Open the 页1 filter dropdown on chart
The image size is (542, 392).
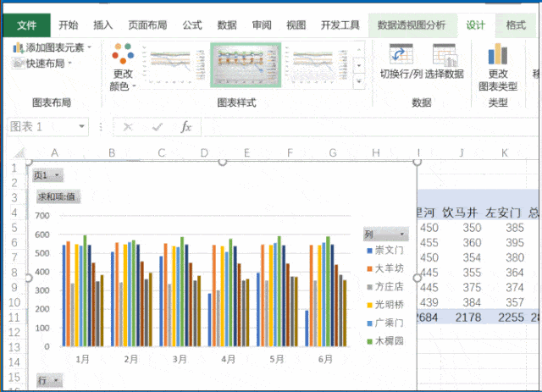point(47,175)
